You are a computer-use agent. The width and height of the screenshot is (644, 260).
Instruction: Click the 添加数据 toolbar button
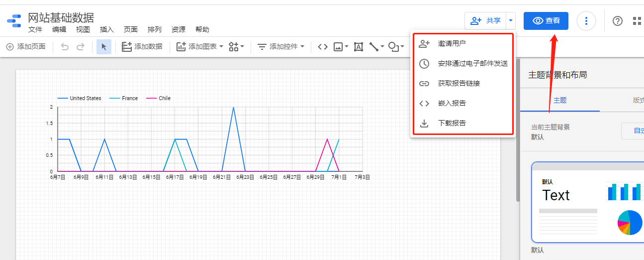[x=142, y=47]
